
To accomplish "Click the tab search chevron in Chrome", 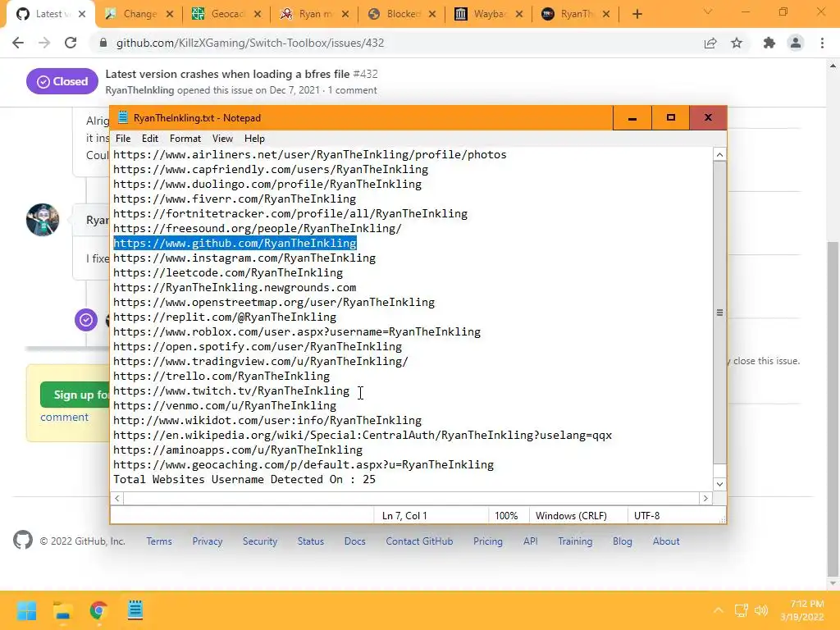I will tap(708, 11).
